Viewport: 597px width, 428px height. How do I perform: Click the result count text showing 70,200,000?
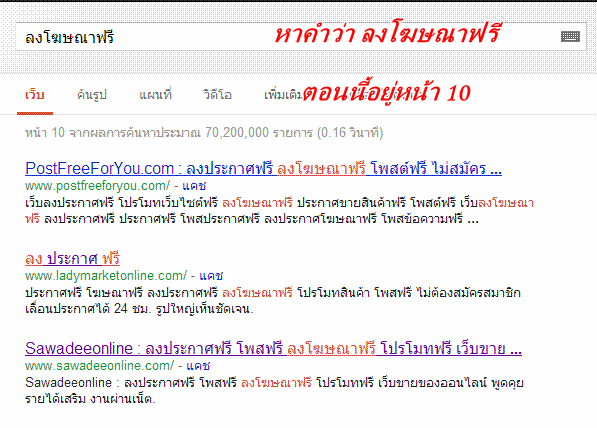(204, 133)
